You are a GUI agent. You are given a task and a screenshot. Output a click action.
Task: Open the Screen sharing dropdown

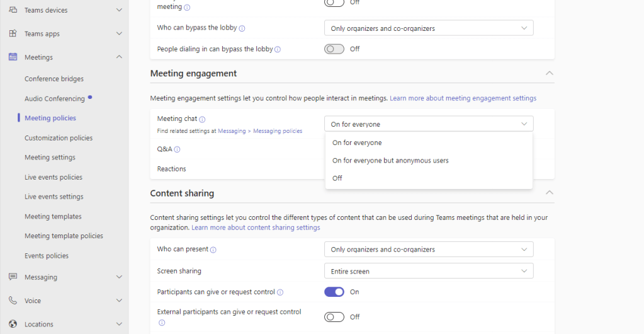(x=429, y=272)
